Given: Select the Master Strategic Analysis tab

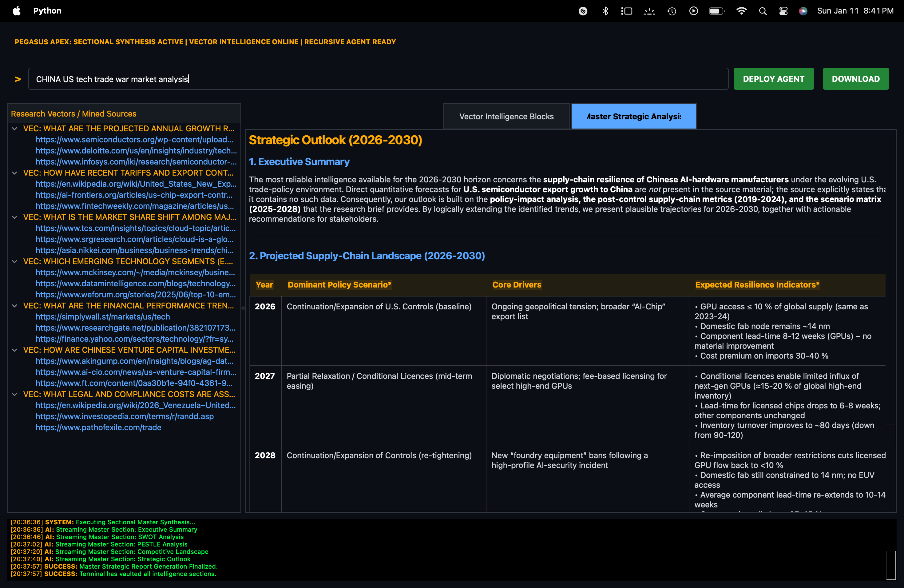Looking at the screenshot, I should (x=633, y=117).
